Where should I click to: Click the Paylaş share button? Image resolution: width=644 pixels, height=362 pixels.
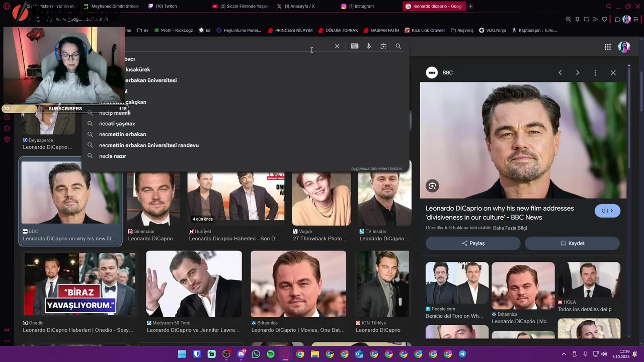pos(473,243)
